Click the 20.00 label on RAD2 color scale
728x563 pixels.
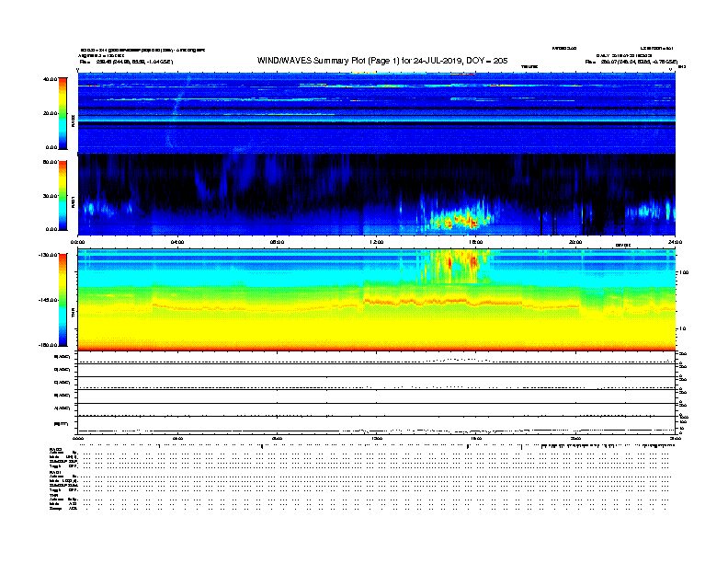[50, 113]
